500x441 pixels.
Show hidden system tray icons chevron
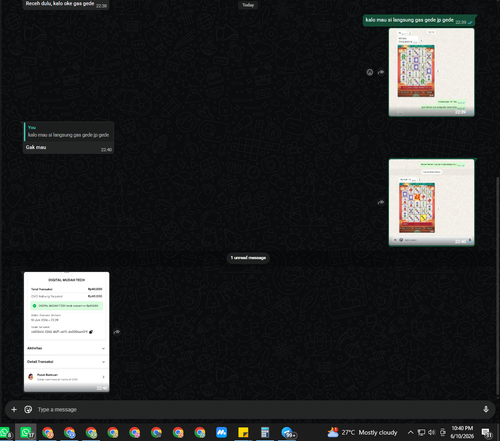411,432
